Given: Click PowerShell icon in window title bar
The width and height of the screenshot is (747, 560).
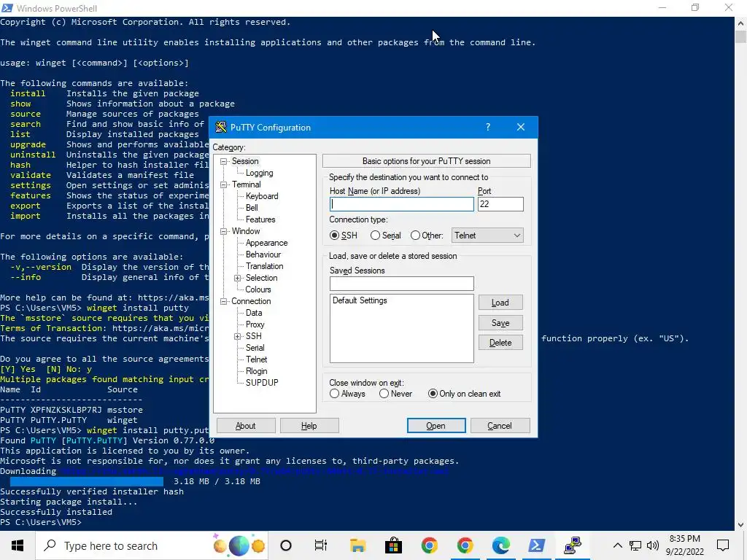Looking at the screenshot, I should [7, 8].
